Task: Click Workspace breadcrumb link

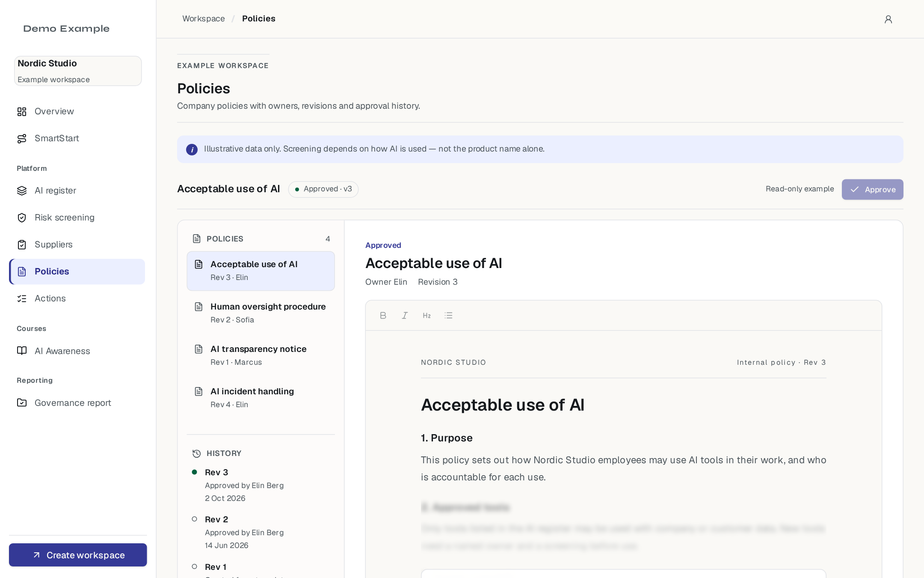Action: coord(203,18)
